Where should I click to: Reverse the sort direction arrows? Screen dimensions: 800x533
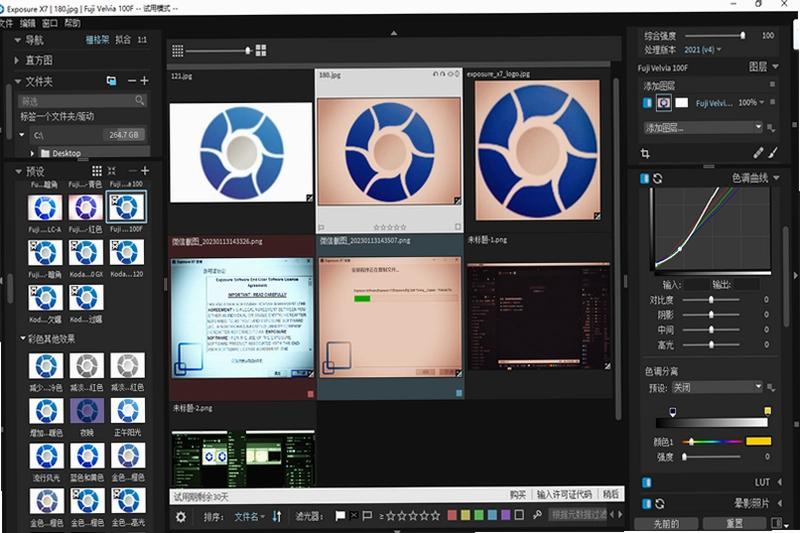[x=277, y=516]
